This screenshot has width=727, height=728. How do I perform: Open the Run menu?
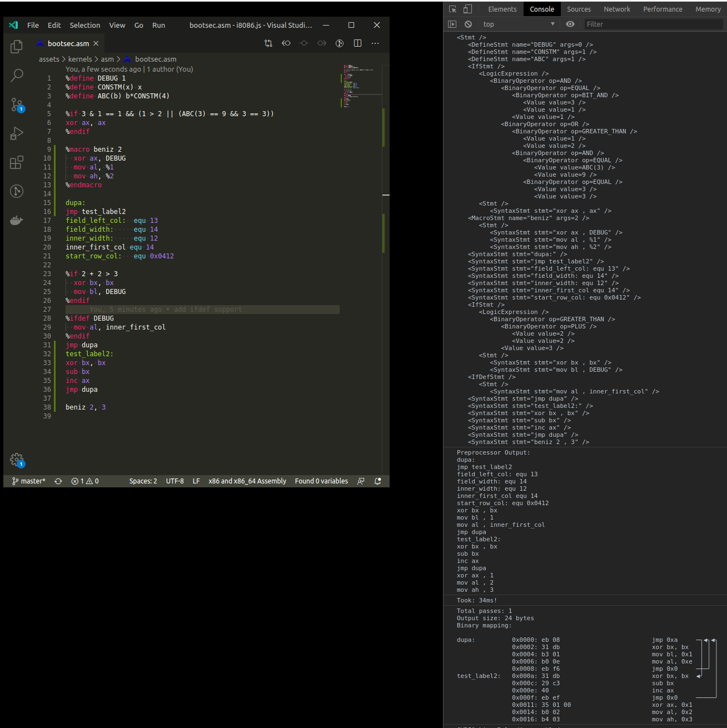click(x=158, y=25)
